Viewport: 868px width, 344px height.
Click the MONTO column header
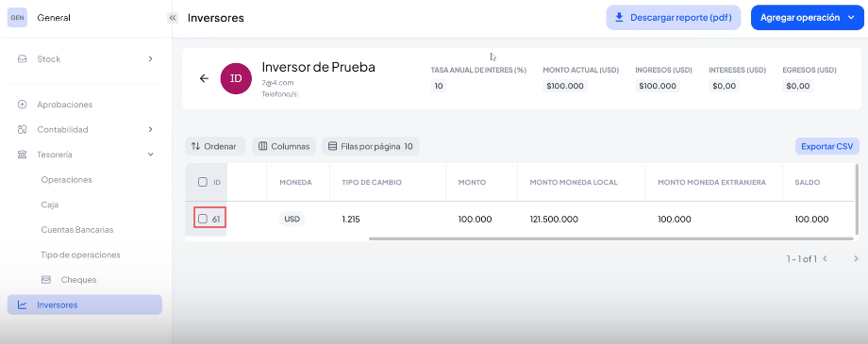(x=472, y=182)
